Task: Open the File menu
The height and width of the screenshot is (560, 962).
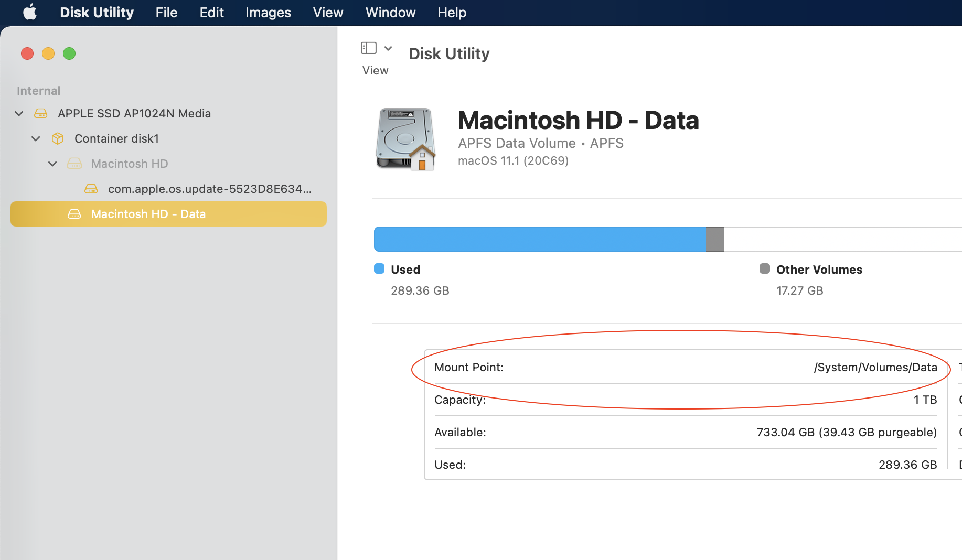Action: click(x=166, y=12)
